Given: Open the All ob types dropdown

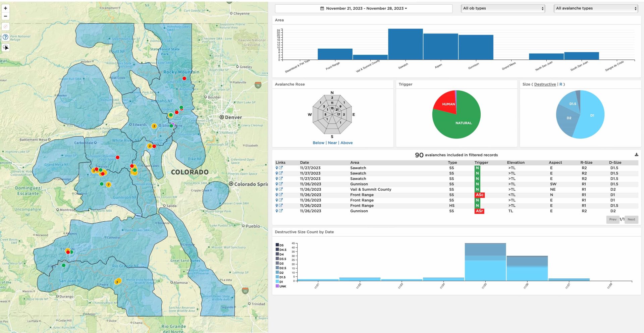Looking at the screenshot, I should [503, 8].
